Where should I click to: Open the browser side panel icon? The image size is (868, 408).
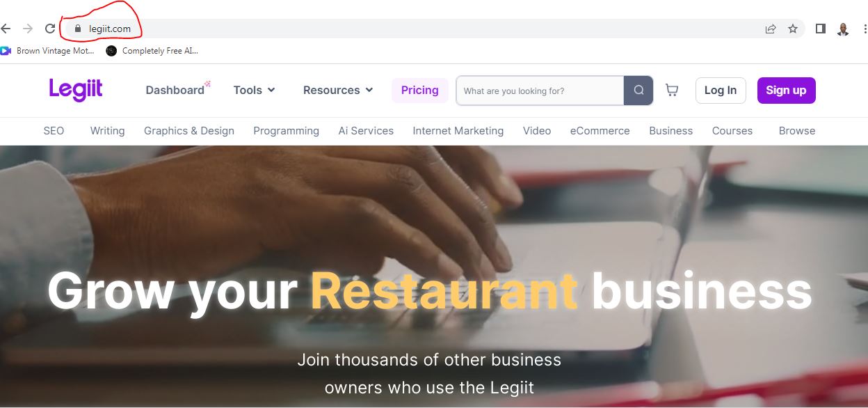pos(821,29)
